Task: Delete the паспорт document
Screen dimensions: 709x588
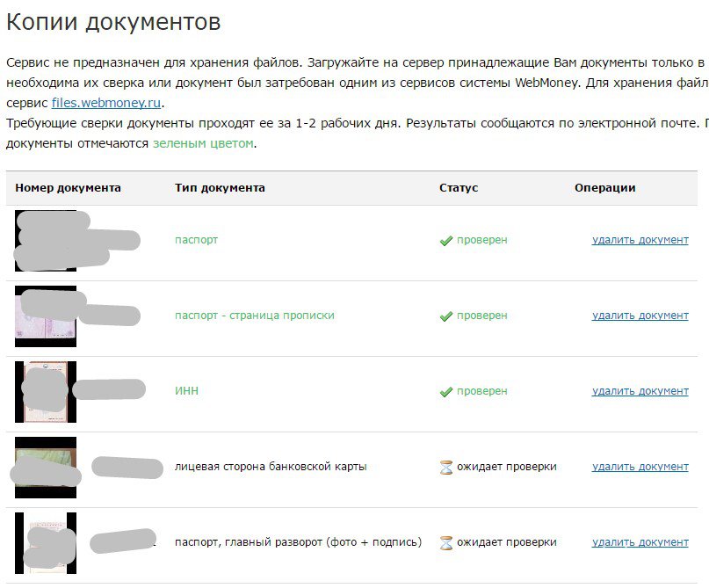Action: point(640,240)
